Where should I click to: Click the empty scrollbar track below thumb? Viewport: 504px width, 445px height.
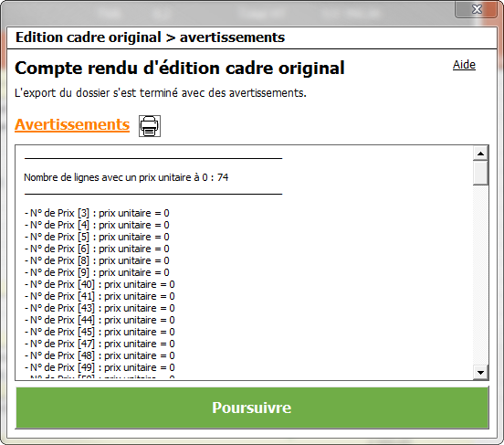coord(480,275)
